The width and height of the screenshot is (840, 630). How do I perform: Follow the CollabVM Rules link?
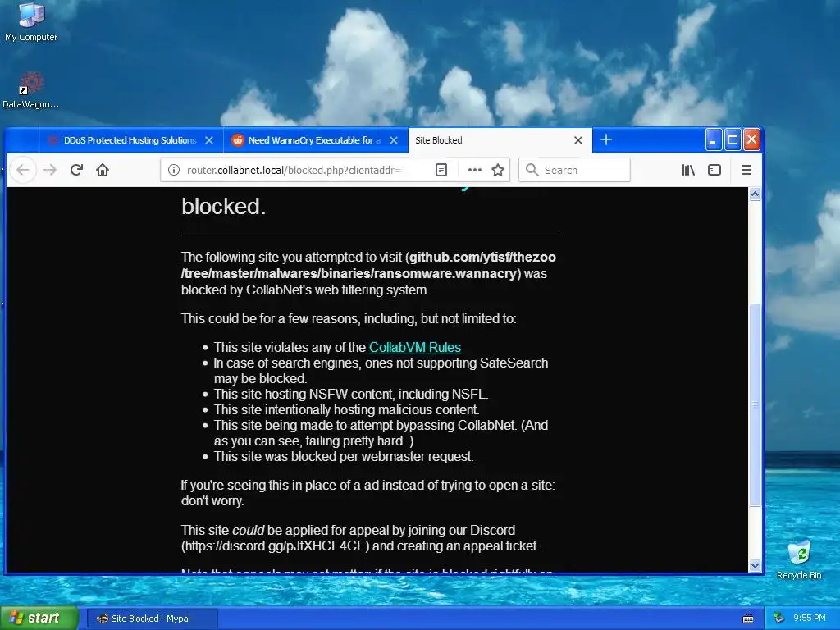[414, 347]
